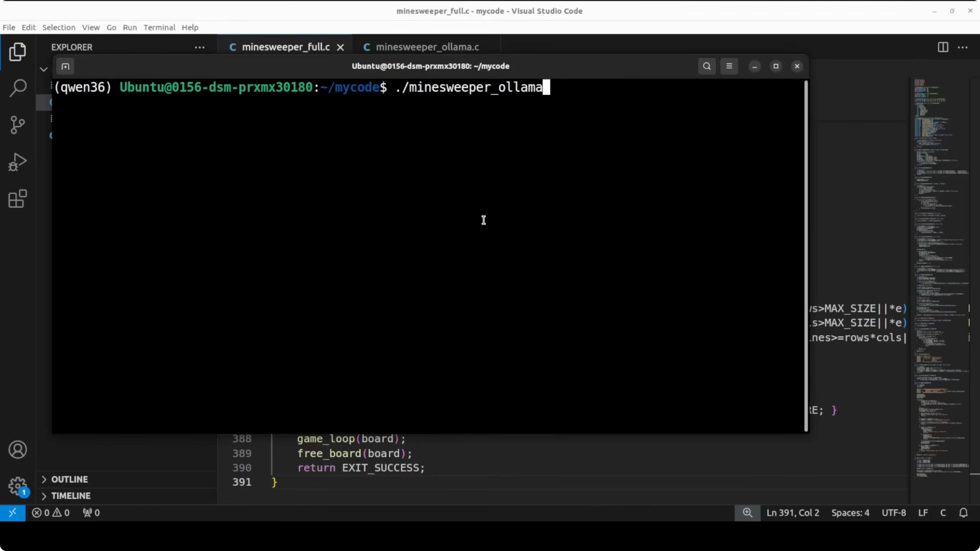Expand the TIMELINE section
This screenshot has width=980, height=551.
(x=71, y=496)
